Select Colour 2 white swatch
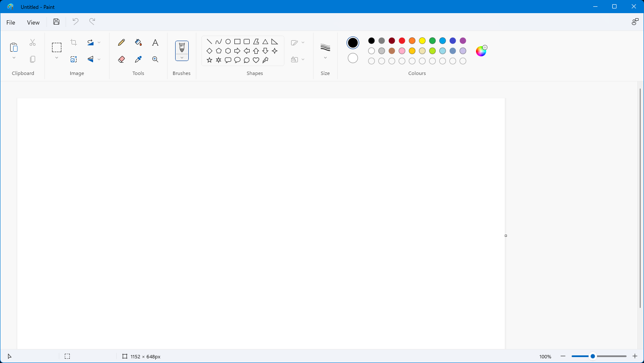 pyautogui.click(x=353, y=58)
